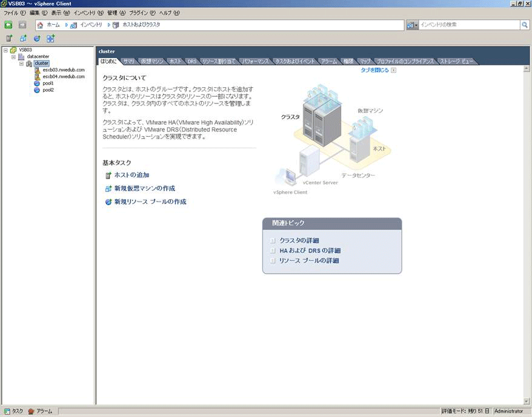Screen dimensions: 532x417
Task: Open the alarms icon in status bar
Action: pyautogui.click(x=32, y=411)
